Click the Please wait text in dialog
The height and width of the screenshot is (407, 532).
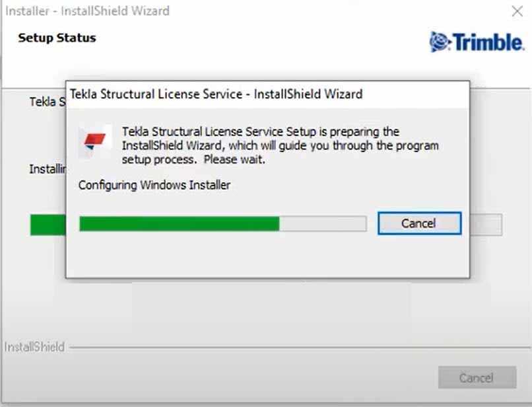pos(234,159)
